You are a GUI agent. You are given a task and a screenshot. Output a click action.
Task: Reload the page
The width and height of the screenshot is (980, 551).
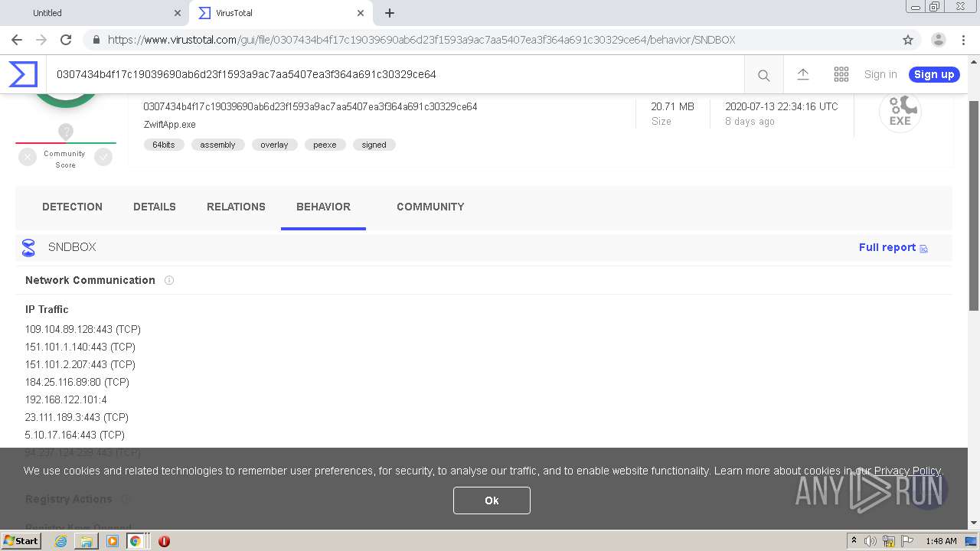click(x=66, y=40)
